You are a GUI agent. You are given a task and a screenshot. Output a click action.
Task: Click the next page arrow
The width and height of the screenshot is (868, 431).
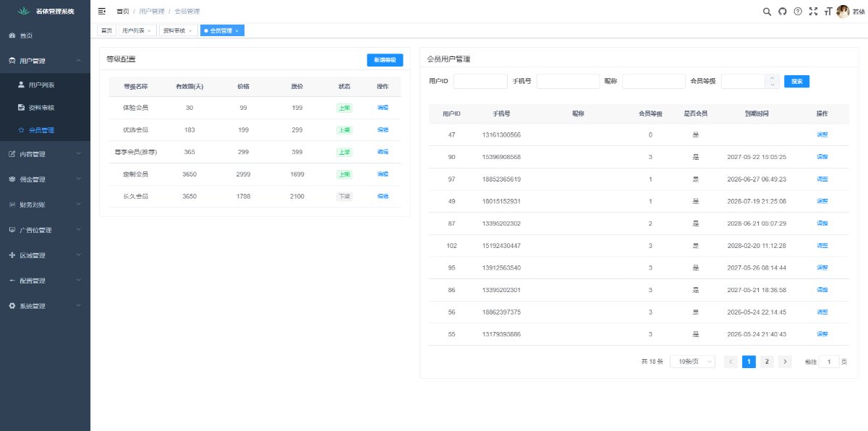coord(786,362)
